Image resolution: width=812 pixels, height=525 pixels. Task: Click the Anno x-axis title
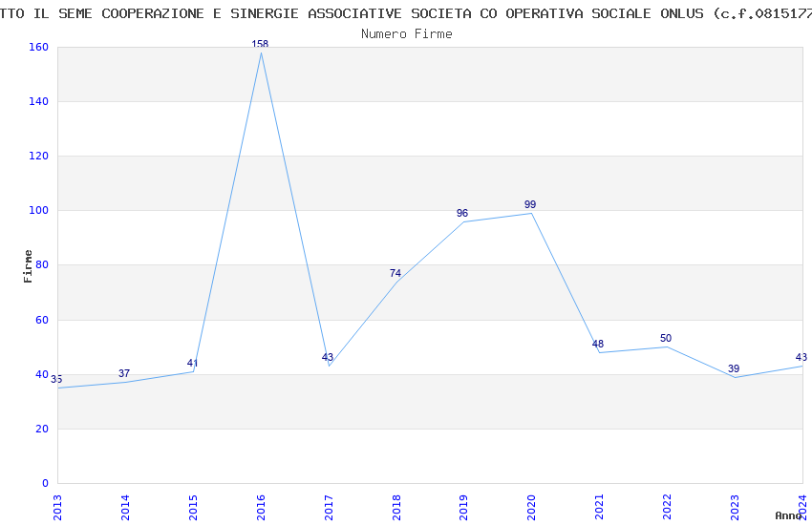(x=788, y=515)
